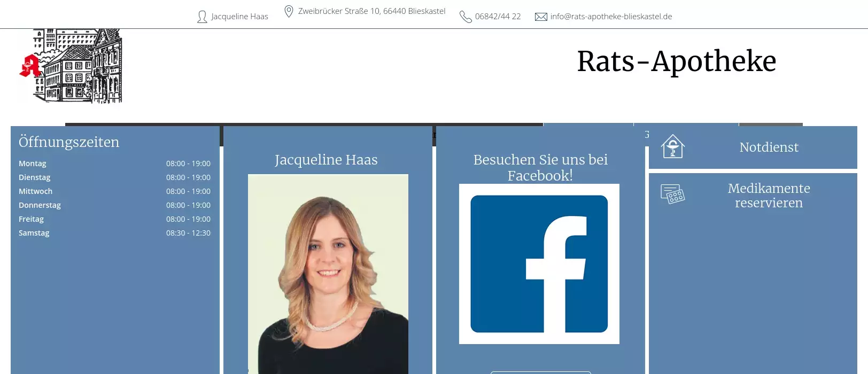868x374 pixels.
Task: Click the person icon beside Jacqueline Haas
Action: coord(202,17)
